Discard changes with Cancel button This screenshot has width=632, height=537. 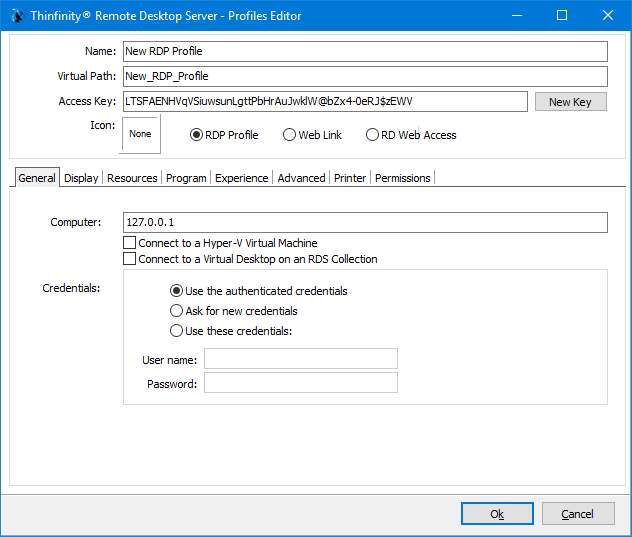pyautogui.click(x=578, y=514)
